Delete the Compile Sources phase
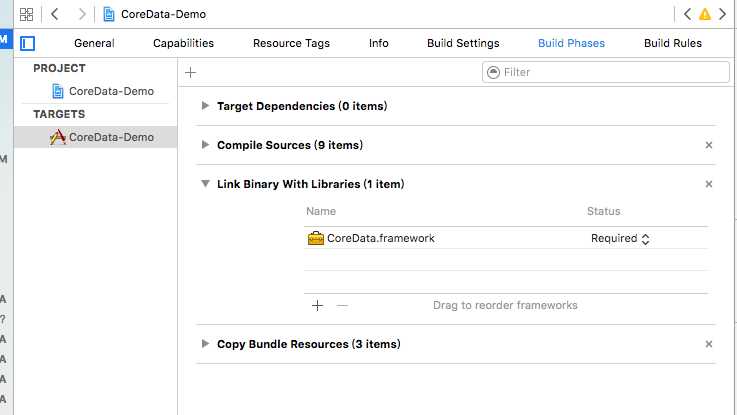 point(709,145)
